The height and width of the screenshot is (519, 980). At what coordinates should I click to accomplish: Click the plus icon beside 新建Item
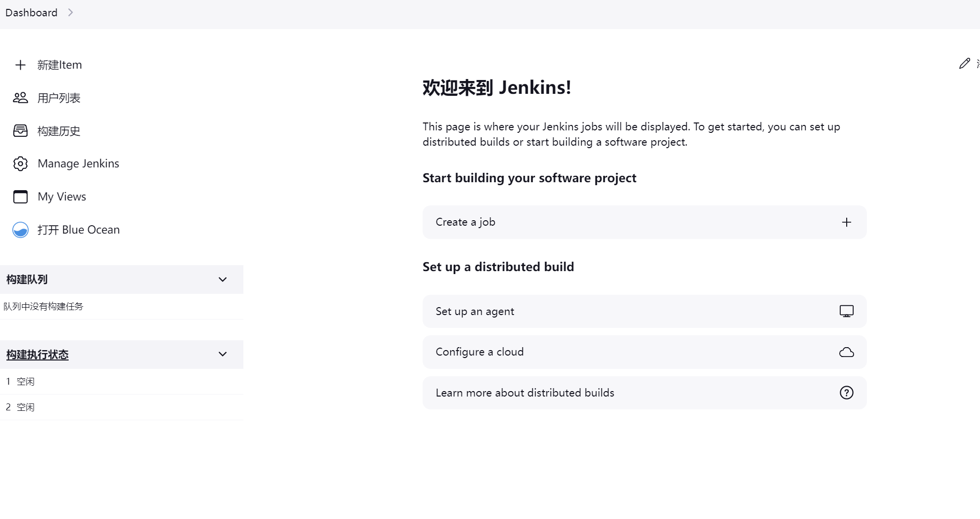click(x=20, y=65)
